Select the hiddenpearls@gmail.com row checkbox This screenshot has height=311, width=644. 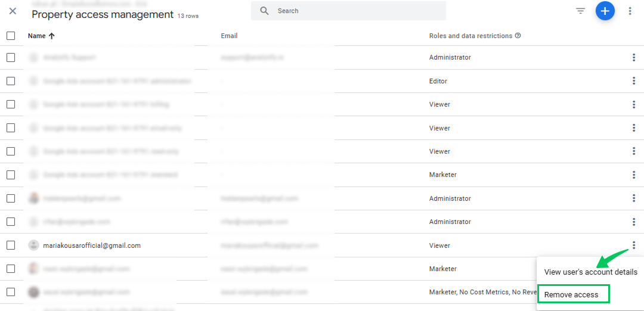[11, 198]
